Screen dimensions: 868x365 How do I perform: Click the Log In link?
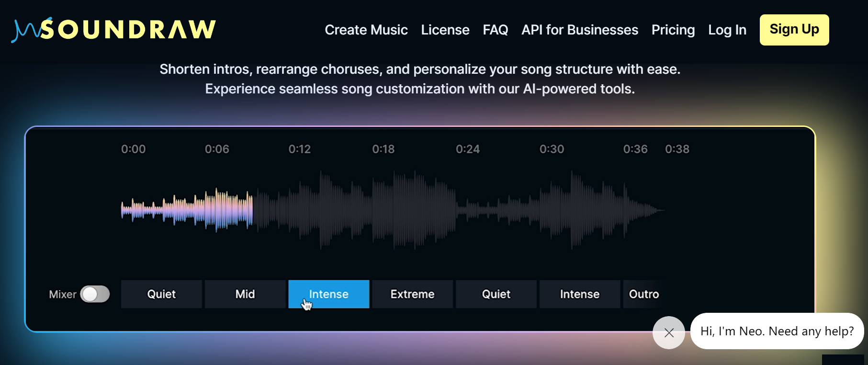[727, 30]
